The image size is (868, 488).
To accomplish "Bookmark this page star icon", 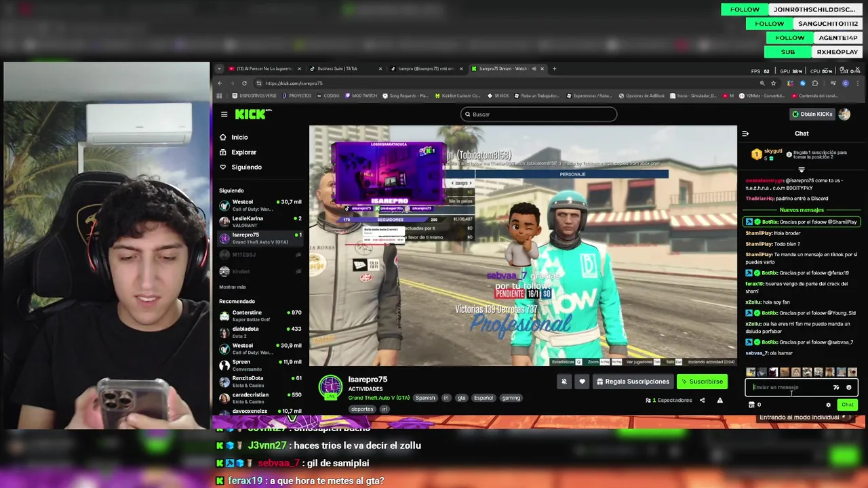I will [773, 83].
